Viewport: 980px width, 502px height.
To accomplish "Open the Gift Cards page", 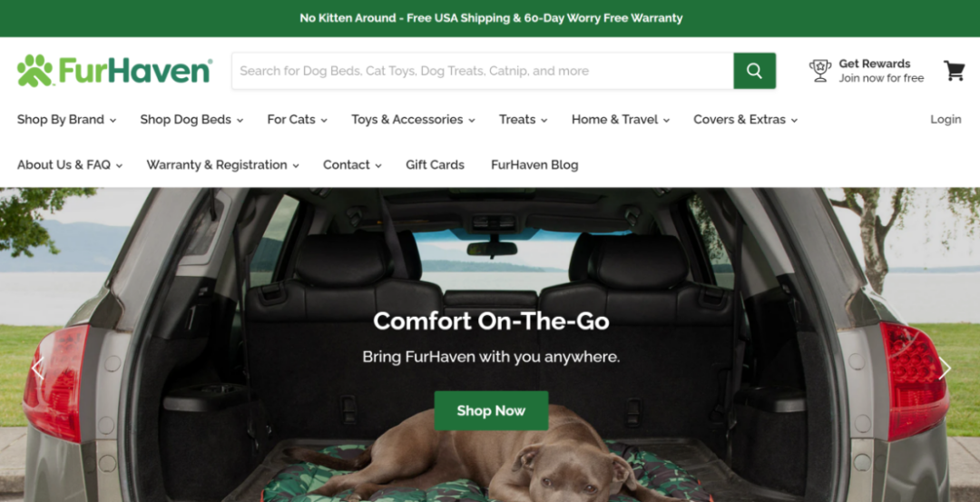I will [x=435, y=165].
